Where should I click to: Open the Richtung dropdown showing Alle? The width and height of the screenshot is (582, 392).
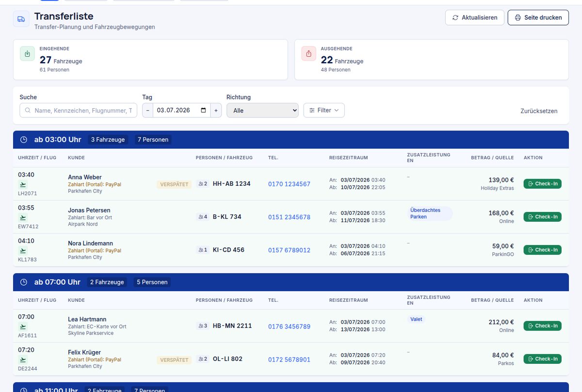pos(262,110)
